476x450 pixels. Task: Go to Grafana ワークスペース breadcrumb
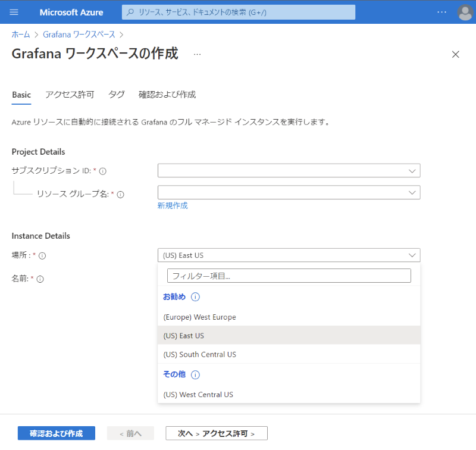click(79, 35)
